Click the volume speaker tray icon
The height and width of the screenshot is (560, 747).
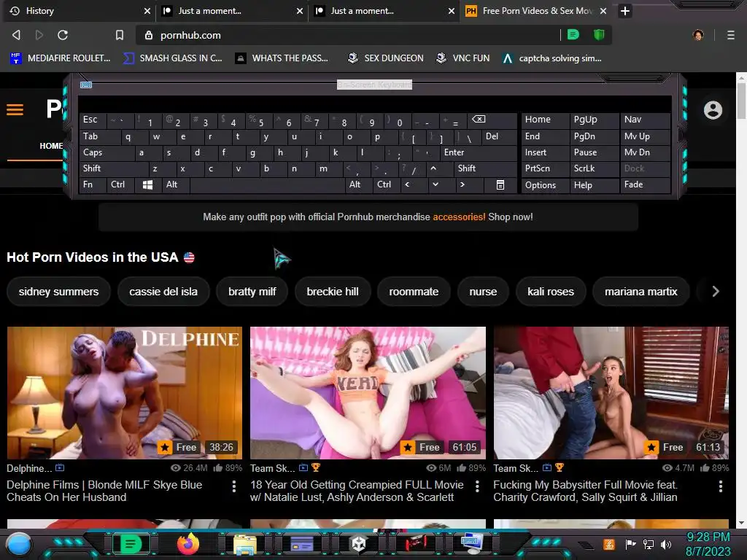pyautogui.click(x=666, y=544)
